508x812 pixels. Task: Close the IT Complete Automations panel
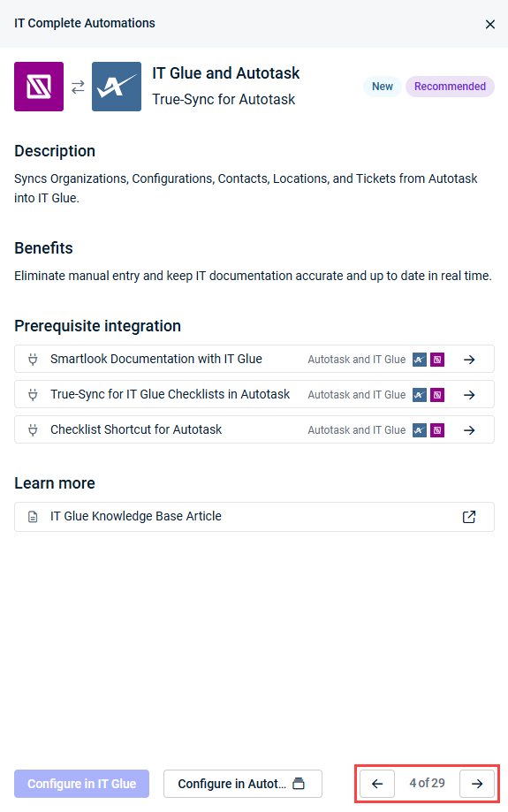click(x=489, y=24)
